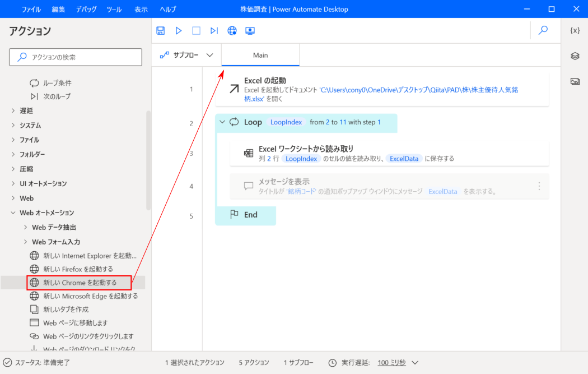Collapse the Web オートメーション group
Image resolution: width=588 pixels, height=374 pixels.
pyautogui.click(x=13, y=213)
